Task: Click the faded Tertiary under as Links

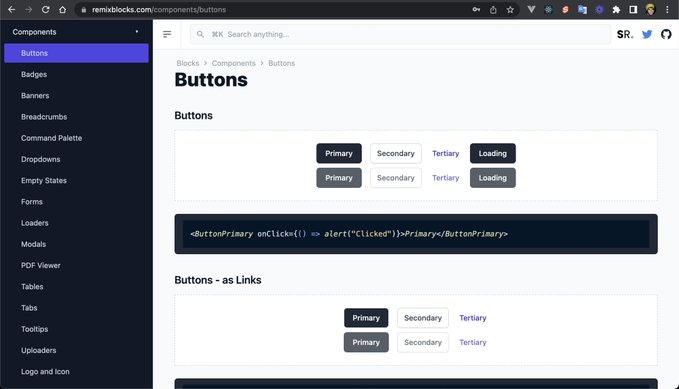Action: click(473, 343)
